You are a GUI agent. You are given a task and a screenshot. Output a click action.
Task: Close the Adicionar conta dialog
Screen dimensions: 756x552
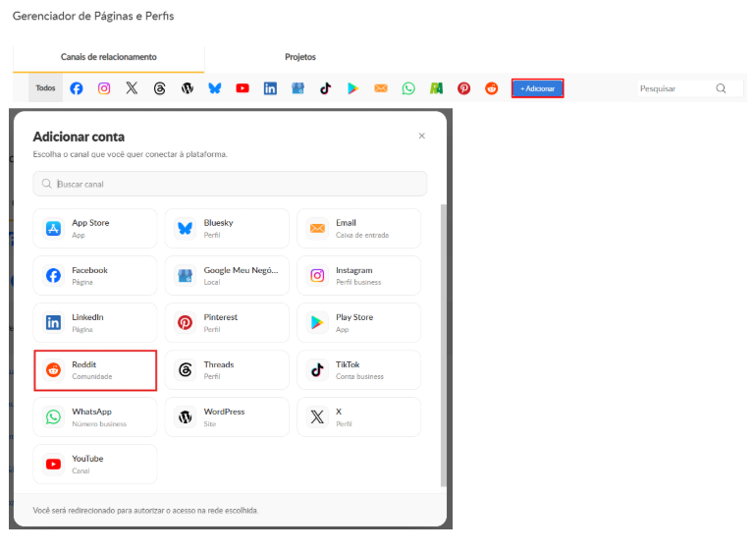422,137
